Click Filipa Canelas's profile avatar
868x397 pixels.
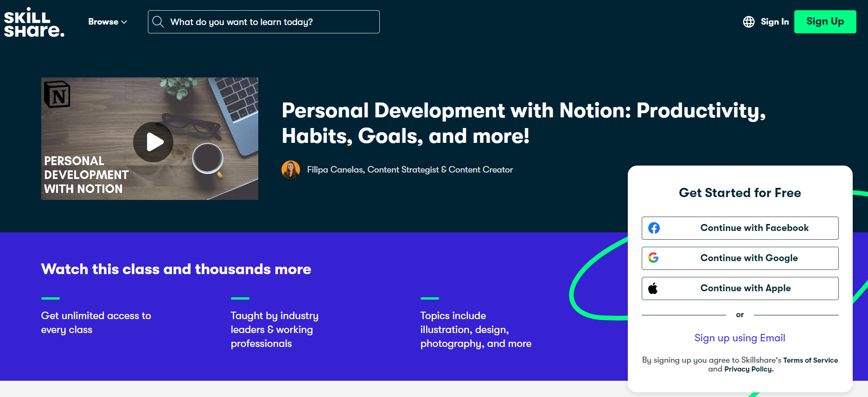pyautogui.click(x=291, y=169)
